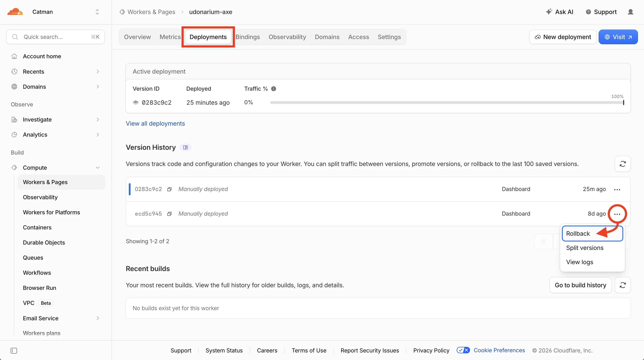
Task: Refresh the Recent builds list
Action: click(x=623, y=285)
